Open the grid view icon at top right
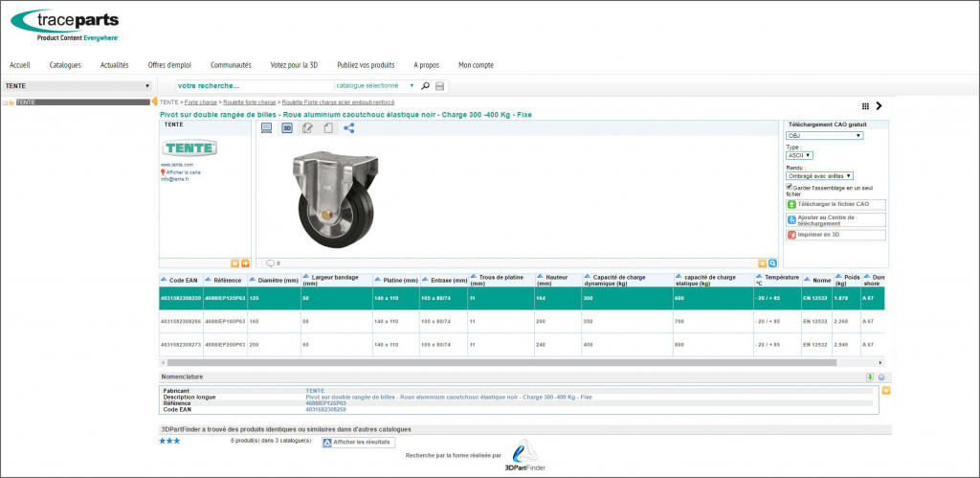 pyautogui.click(x=866, y=106)
